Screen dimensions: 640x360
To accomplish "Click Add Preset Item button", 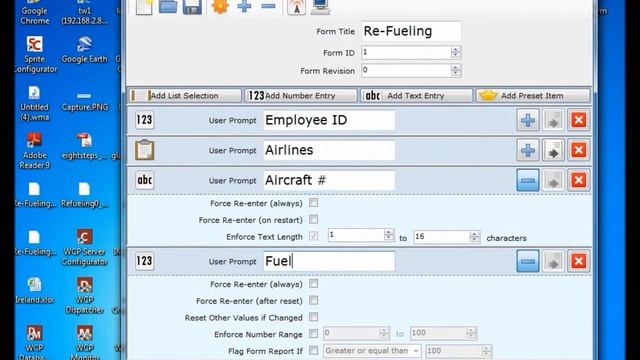I will (x=533, y=96).
